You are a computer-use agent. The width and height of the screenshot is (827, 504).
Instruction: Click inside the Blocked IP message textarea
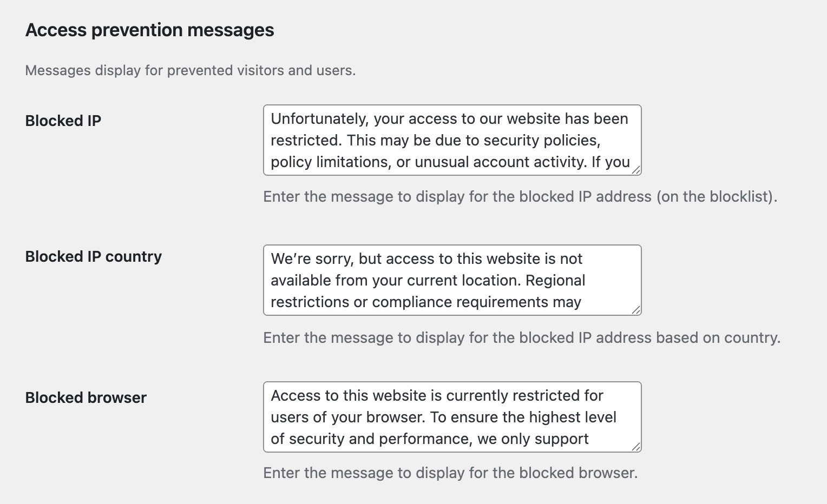click(452, 140)
